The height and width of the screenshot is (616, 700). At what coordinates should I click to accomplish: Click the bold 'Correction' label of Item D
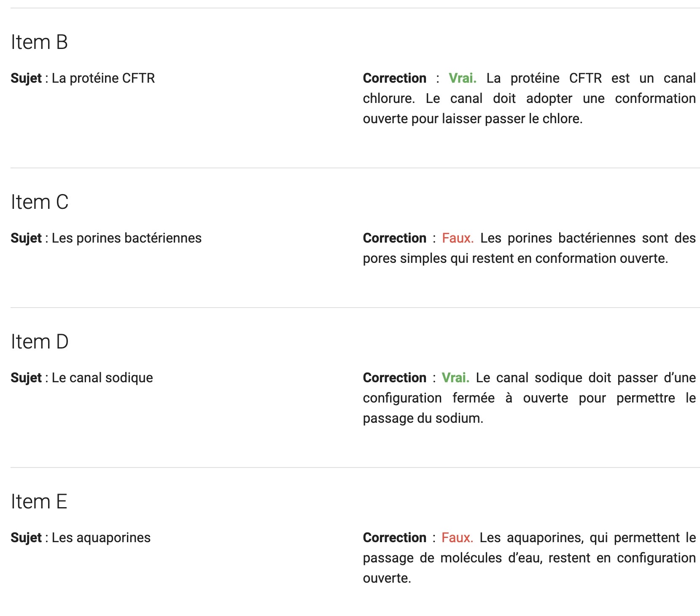395,378
